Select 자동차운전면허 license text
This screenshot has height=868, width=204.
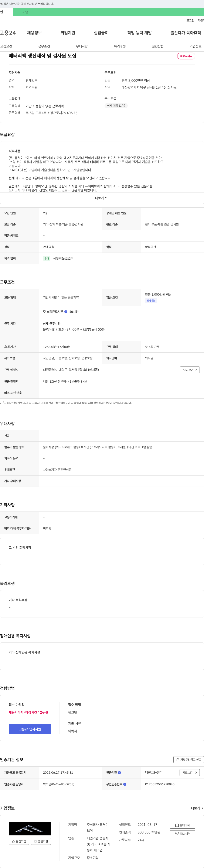pyautogui.click(x=63, y=258)
